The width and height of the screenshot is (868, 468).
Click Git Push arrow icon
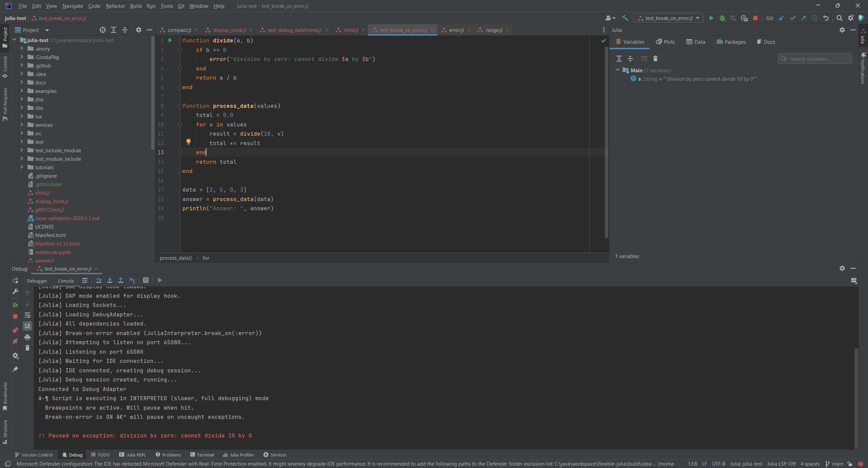804,18
